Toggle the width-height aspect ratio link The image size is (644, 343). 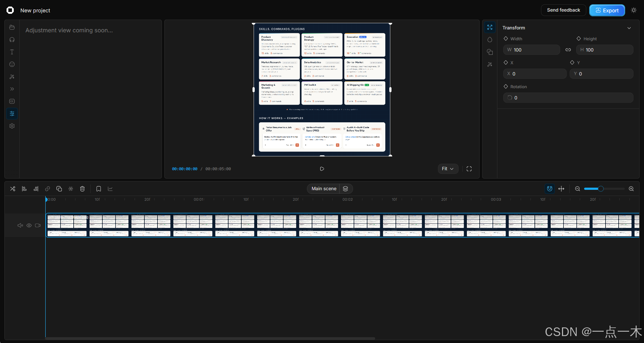[x=568, y=50]
